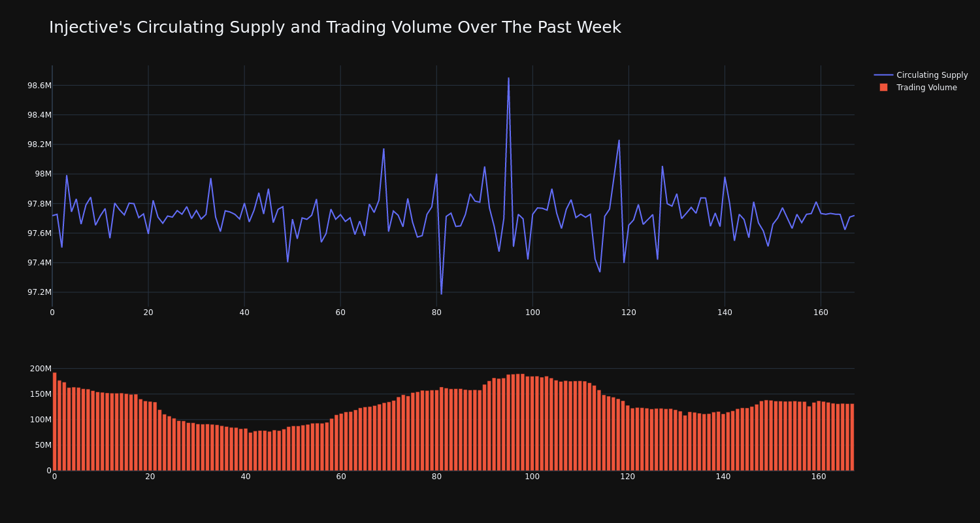Click the 98.2M y-axis label

coord(39,144)
